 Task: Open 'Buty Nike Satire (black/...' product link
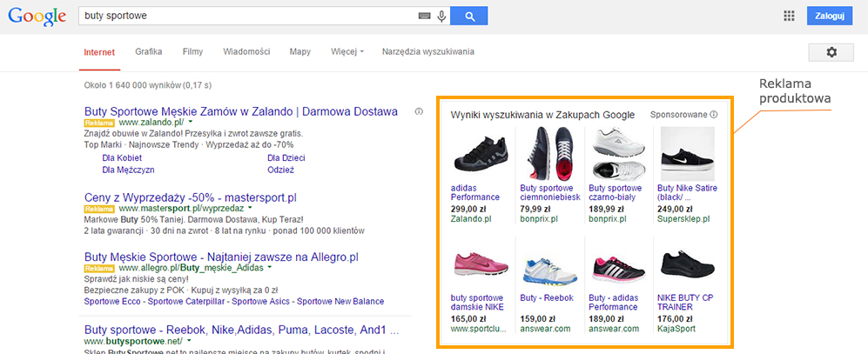point(688,192)
